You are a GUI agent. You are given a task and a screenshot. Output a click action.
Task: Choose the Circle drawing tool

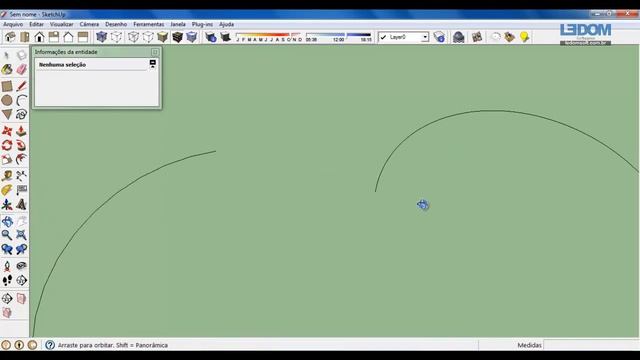tap(7, 100)
